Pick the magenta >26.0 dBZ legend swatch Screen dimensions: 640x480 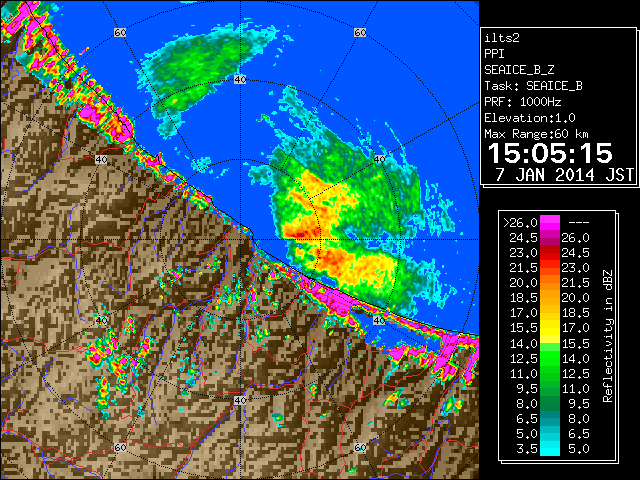(x=550, y=223)
